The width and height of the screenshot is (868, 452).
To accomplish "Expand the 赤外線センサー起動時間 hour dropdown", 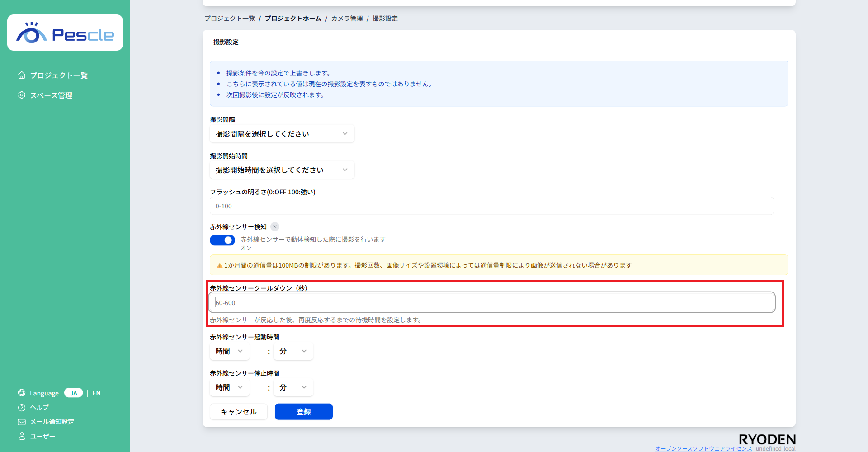I will (229, 351).
